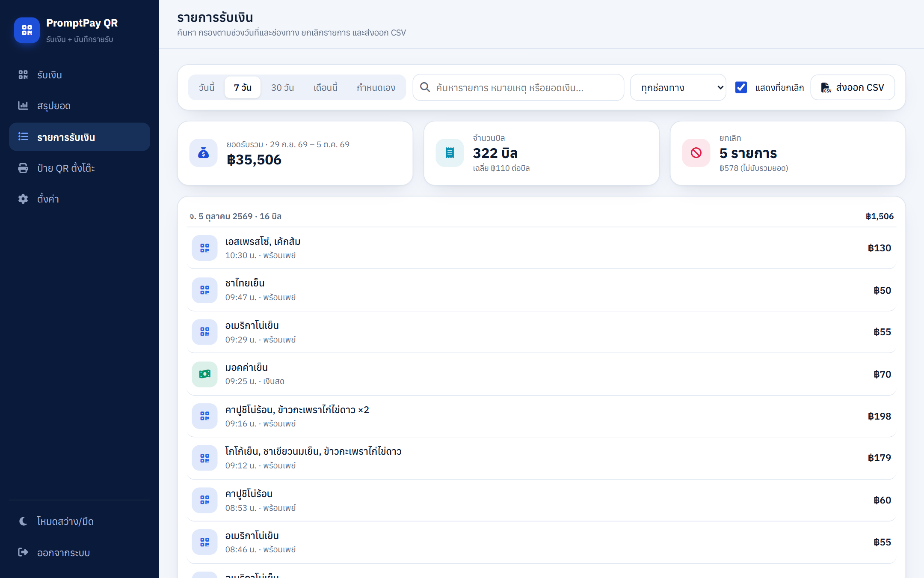Select รายการรับเงิน in the sidebar
924x578 pixels.
(80, 137)
